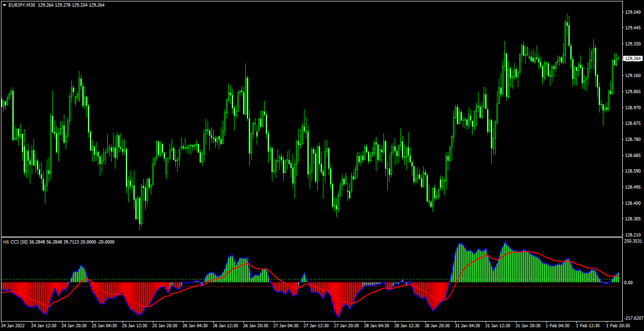644x331 pixels.
Task: Click the 28 Jan 12:30 time label
Action: pyautogui.click(x=407, y=326)
